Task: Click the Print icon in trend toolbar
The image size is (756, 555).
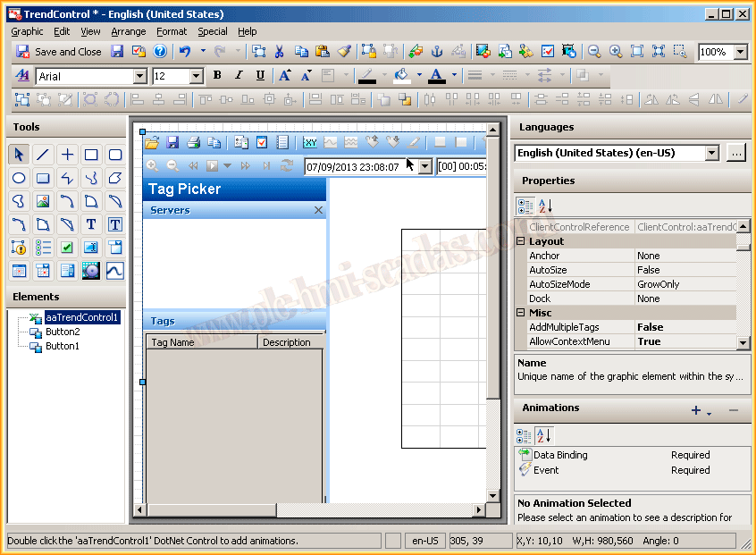Action: (x=193, y=142)
